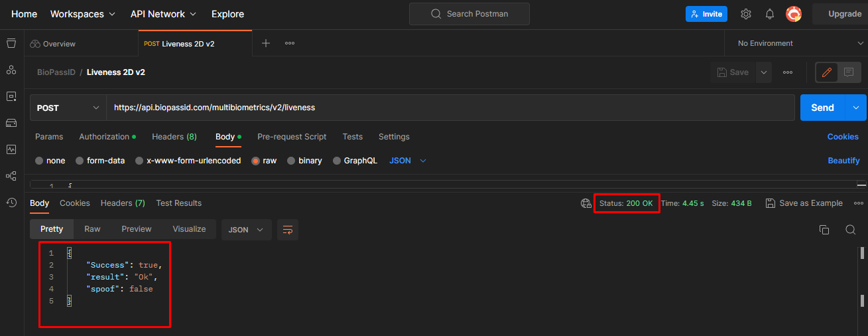Click the Invite button
868x336 pixels.
[706, 14]
